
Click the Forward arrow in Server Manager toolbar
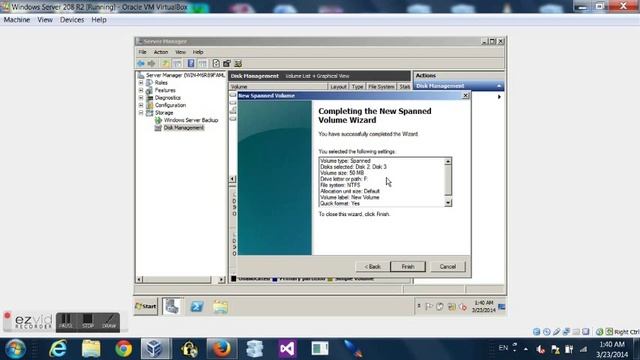(151, 64)
